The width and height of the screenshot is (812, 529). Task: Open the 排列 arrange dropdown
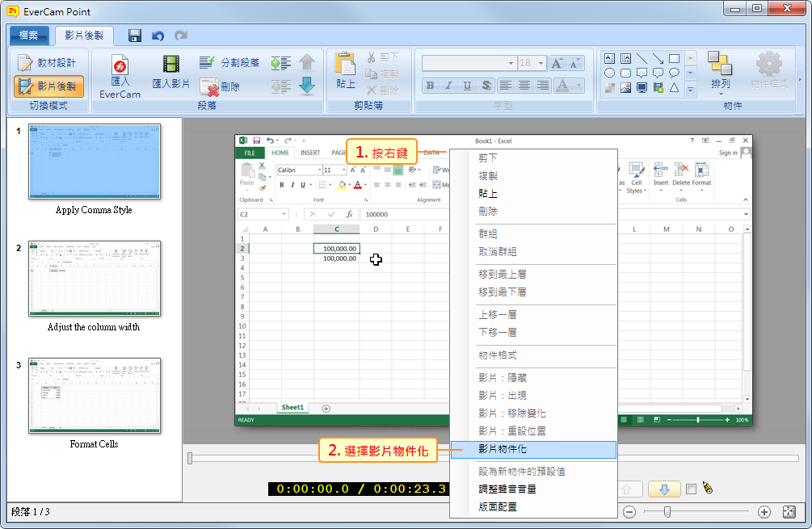tap(720, 84)
